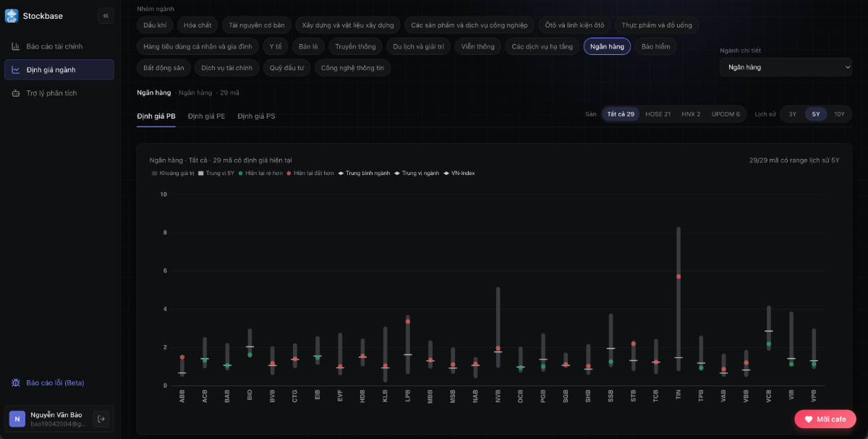This screenshot has height=439, width=868.
Task: Select the Bất động sản chip
Action: click(164, 68)
